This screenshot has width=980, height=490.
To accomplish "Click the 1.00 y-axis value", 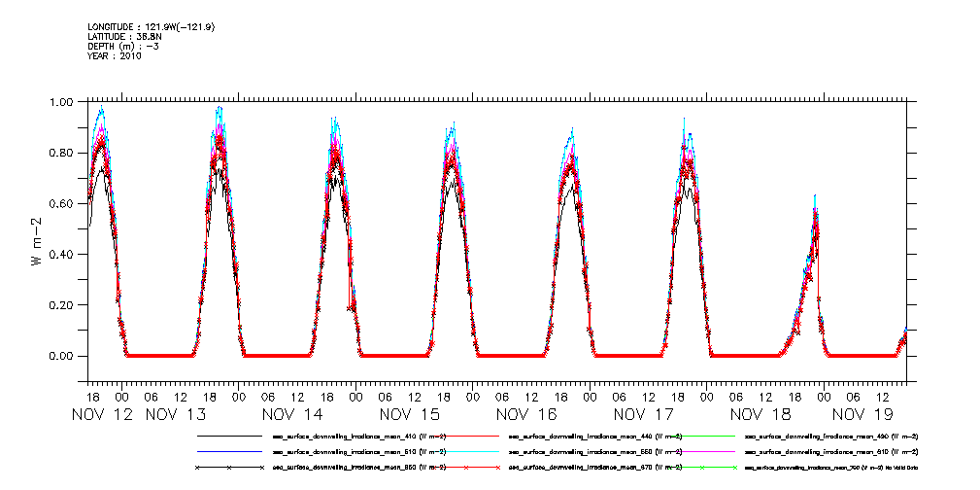I will [x=62, y=102].
